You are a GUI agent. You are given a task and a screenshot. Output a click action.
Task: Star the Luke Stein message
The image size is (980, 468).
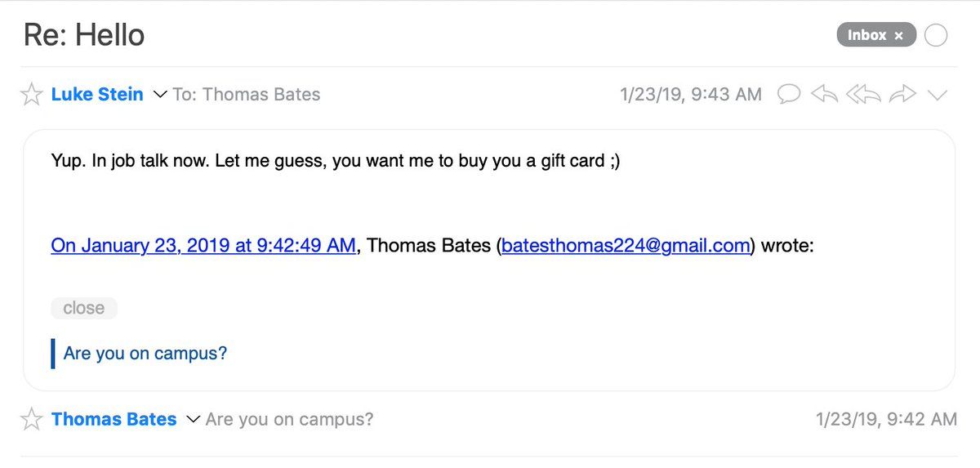[x=32, y=95]
